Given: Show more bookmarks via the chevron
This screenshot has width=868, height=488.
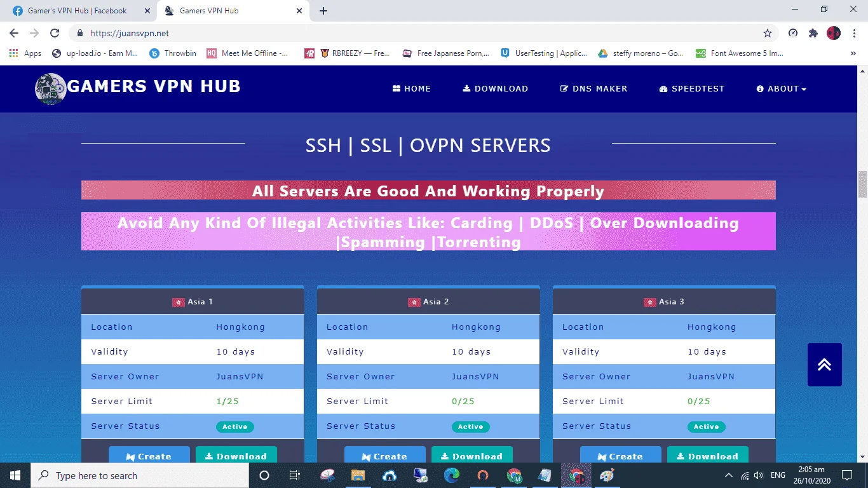Looking at the screenshot, I should 853,53.
